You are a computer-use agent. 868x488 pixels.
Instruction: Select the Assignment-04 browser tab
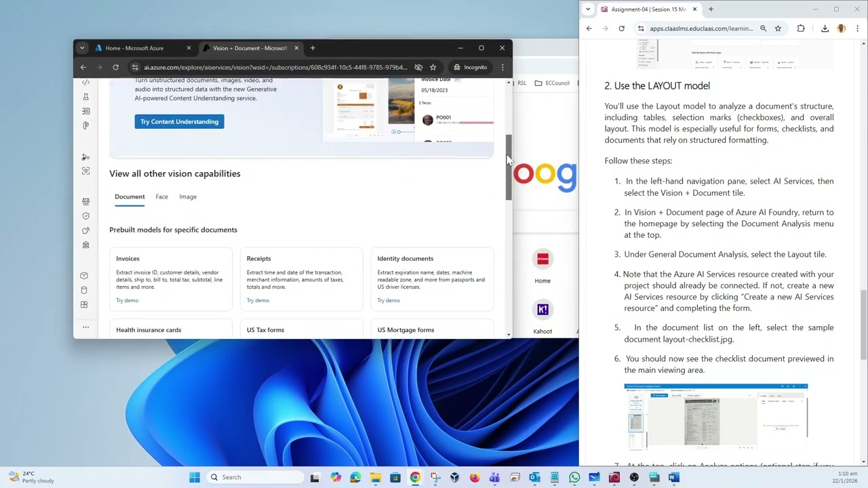click(x=649, y=9)
